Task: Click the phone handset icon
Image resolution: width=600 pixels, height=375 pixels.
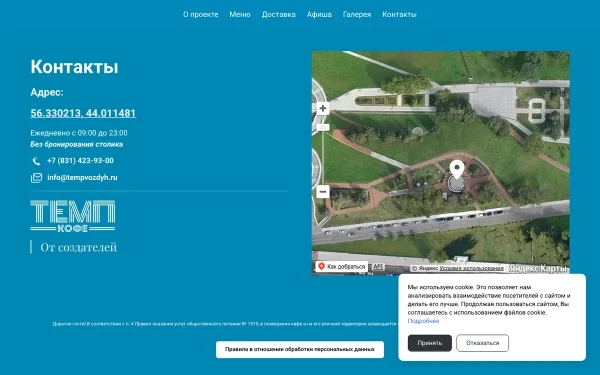Action: (36, 161)
